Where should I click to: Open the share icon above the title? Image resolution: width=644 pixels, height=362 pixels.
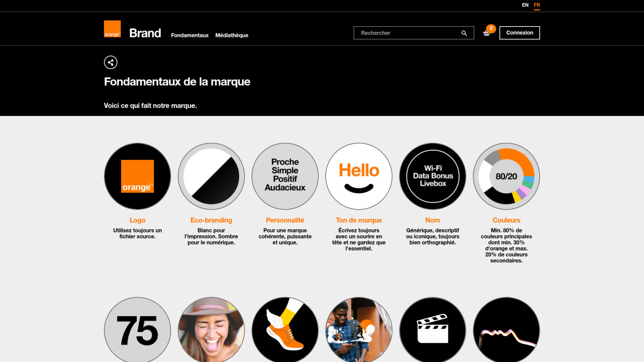click(111, 62)
